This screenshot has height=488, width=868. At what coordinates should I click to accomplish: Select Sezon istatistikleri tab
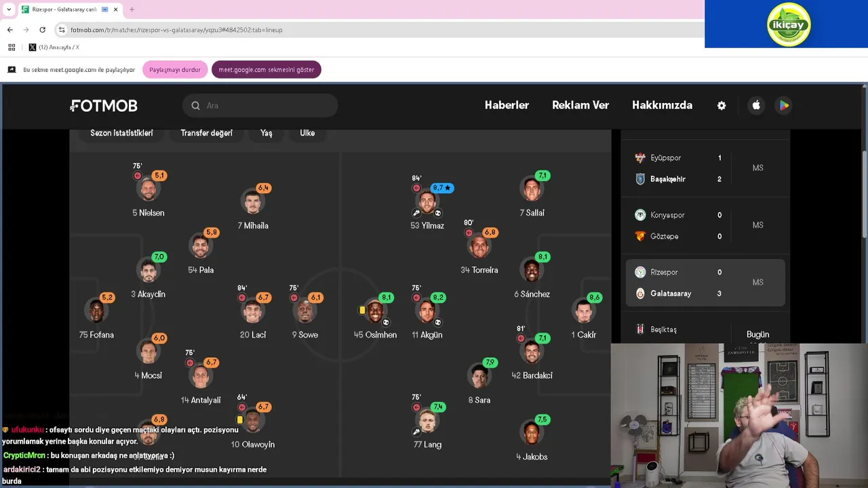[121, 133]
